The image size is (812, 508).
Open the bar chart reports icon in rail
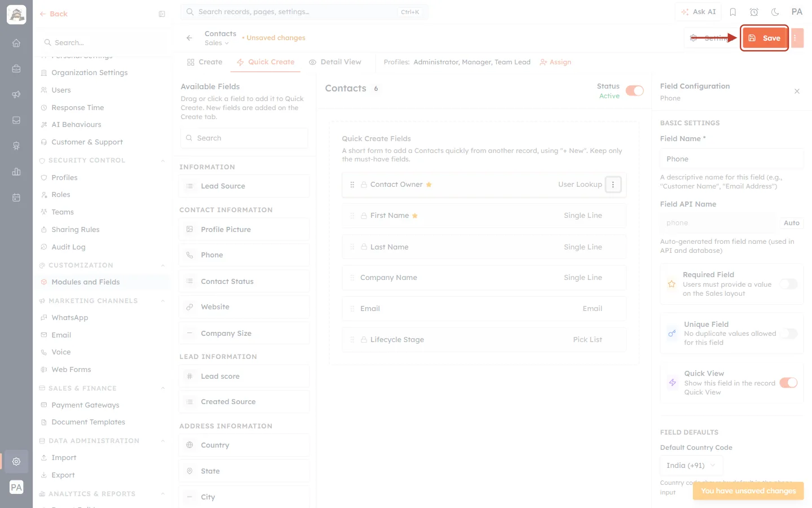coord(16,172)
